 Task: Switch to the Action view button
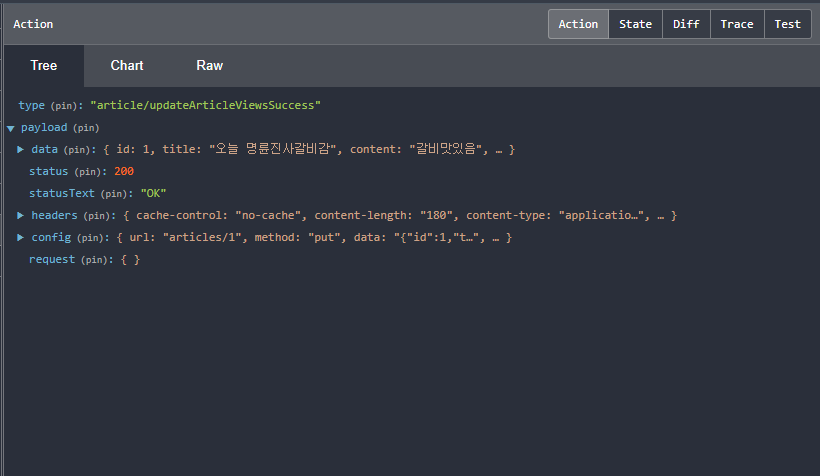578,24
